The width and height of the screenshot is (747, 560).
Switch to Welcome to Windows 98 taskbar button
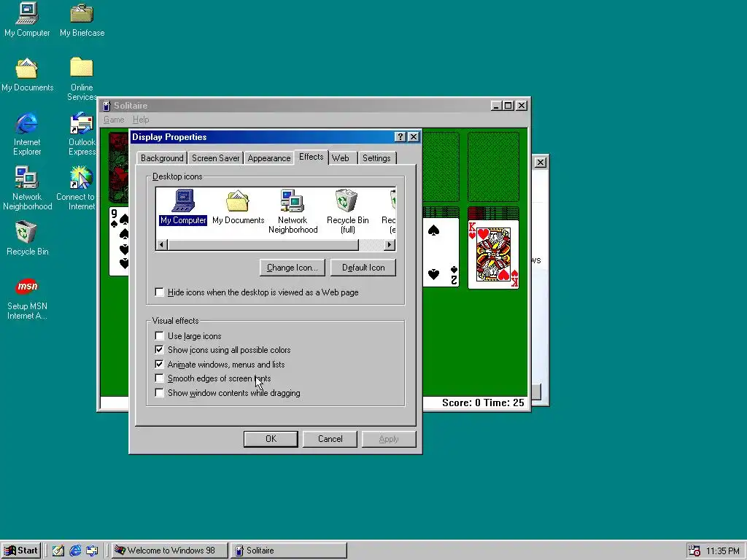pyautogui.click(x=170, y=551)
